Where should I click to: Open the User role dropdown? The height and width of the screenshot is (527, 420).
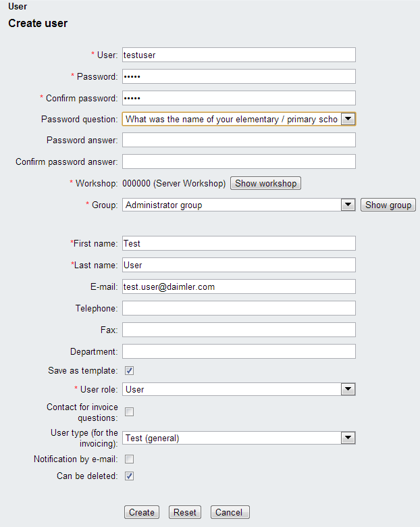pos(348,389)
